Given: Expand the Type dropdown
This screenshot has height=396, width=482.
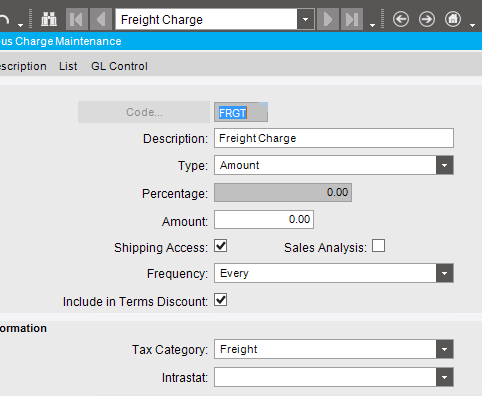Looking at the screenshot, I should 445,165.
